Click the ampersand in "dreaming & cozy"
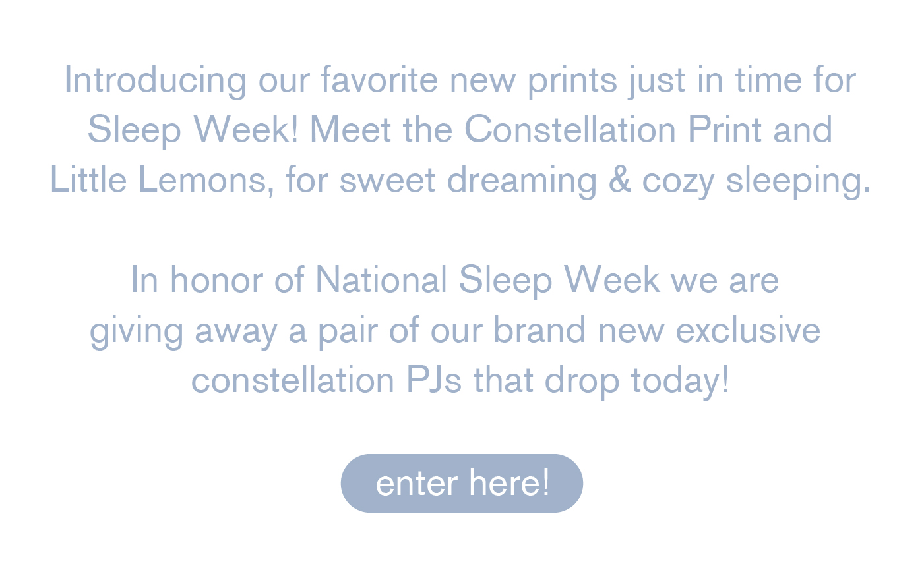Image resolution: width=924 pixels, height=570 pixels. [619, 180]
